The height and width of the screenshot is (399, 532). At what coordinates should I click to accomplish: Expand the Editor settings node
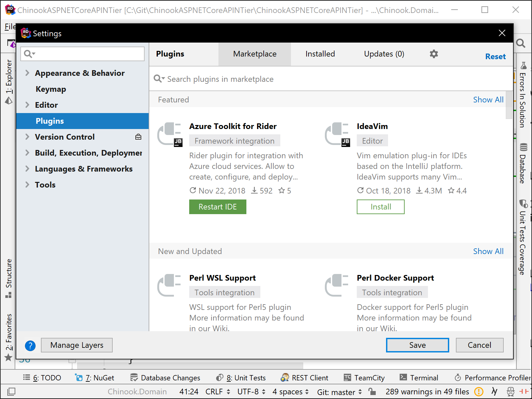tap(27, 105)
